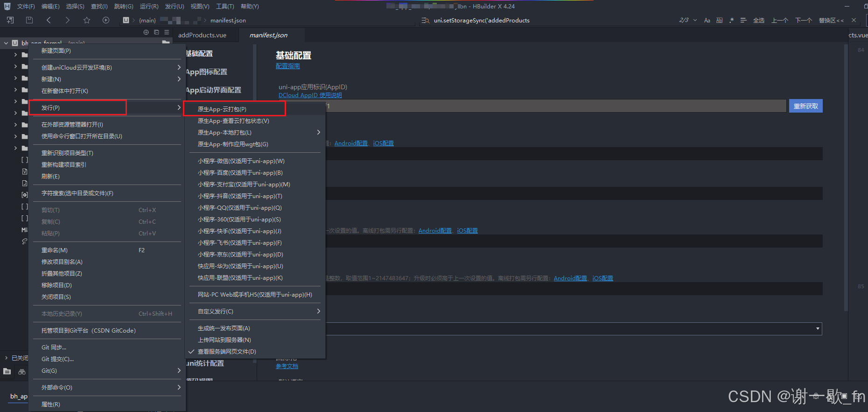Screen dimensions: 868x412
Task: Open the search history dropdown next to 2/3
Action: pyautogui.click(x=695, y=20)
